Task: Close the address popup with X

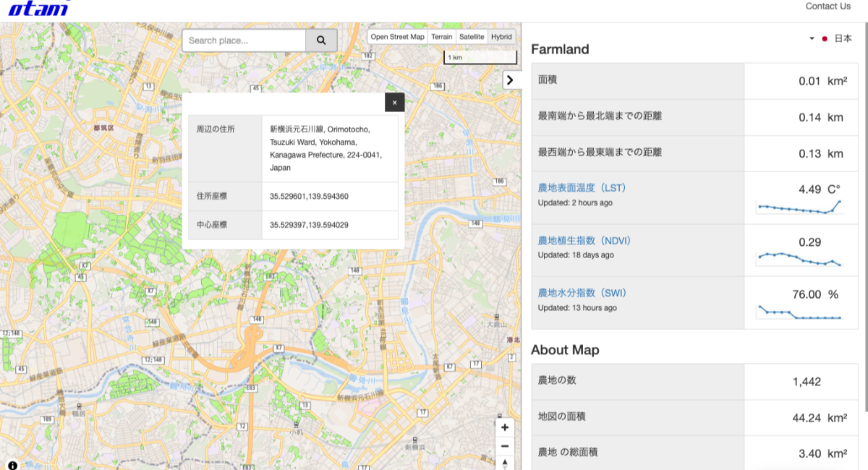Action: point(394,103)
